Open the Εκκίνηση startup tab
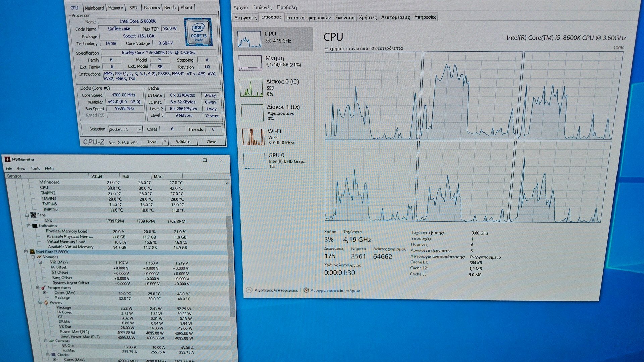The image size is (644, 362). click(345, 18)
